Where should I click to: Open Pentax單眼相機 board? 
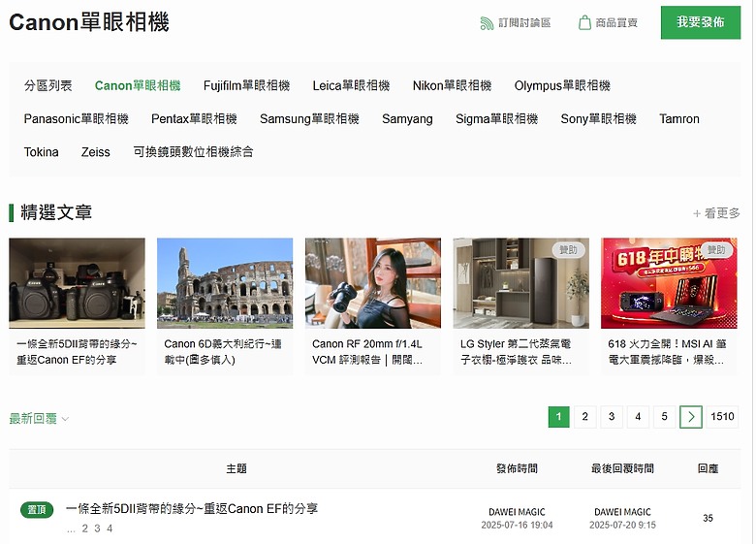194,118
